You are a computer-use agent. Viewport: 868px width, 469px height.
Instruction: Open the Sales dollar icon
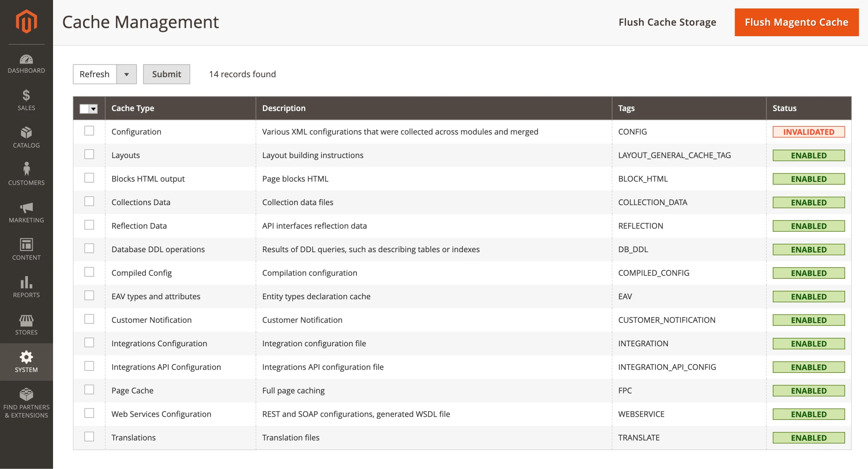click(27, 95)
